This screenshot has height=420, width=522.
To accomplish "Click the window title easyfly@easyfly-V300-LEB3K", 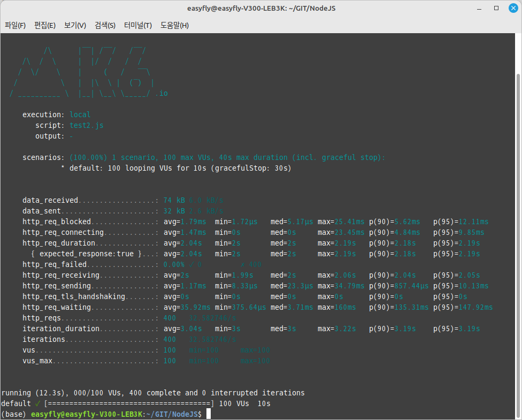I will 261,9.
